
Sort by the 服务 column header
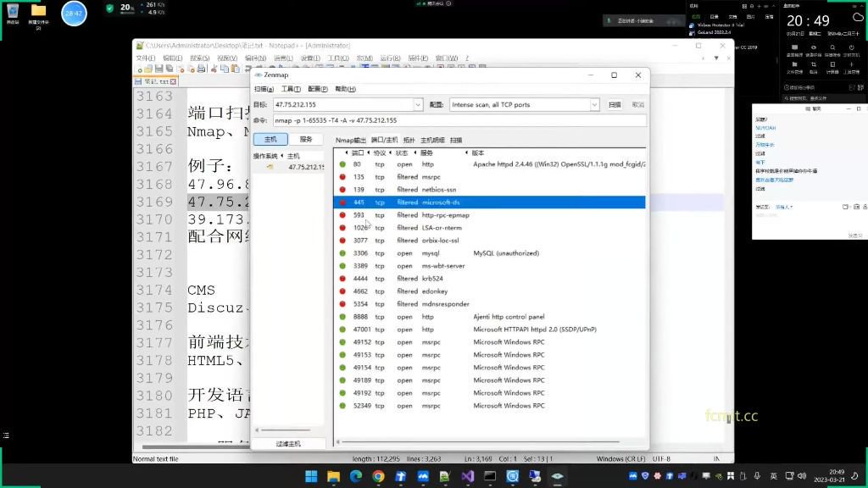tap(426, 152)
